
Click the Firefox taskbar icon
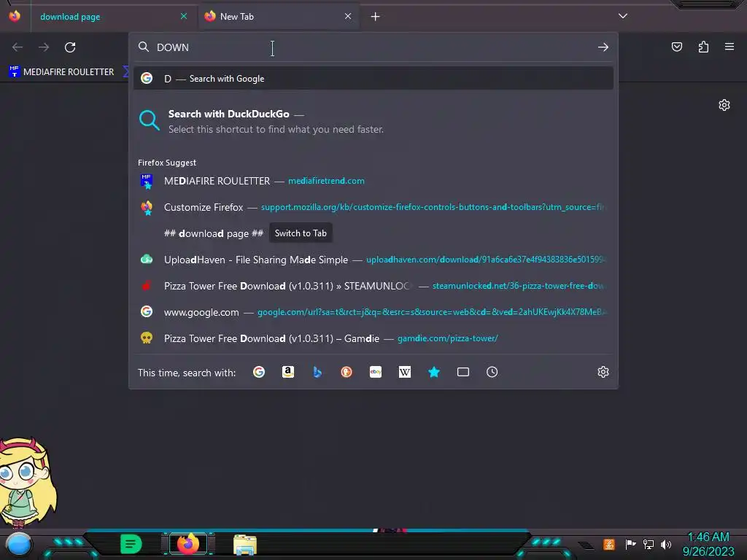pos(187,544)
